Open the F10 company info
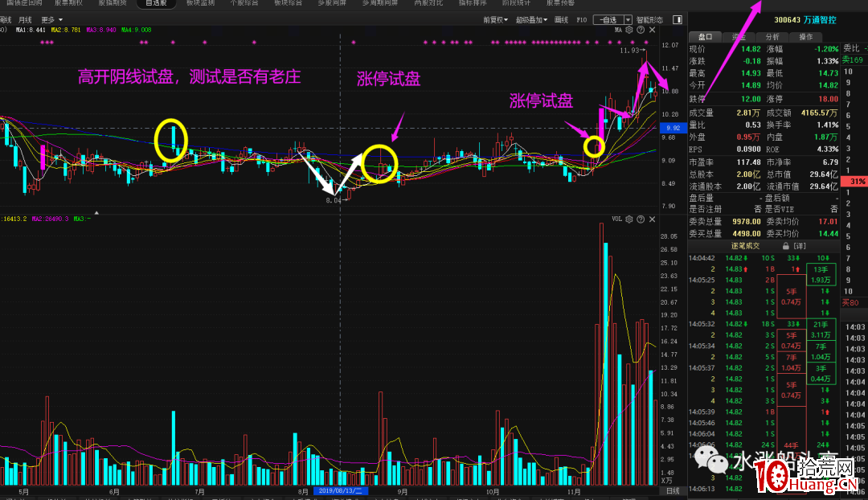The width and height of the screenshot is (868, 500). [x=581, y=20]
